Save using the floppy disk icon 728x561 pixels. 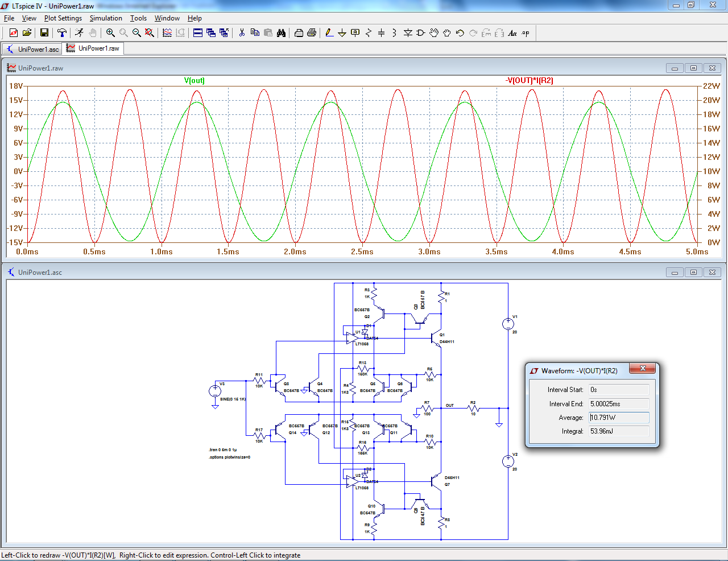44,33
